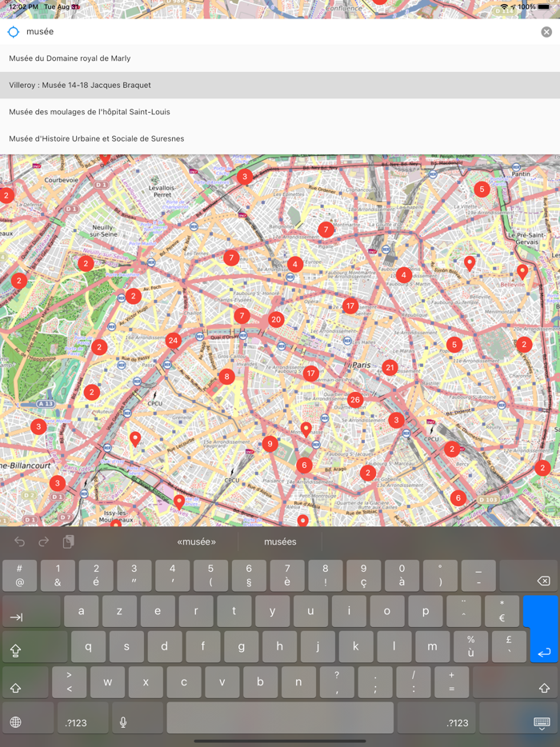Viewport: 560px width, 747px height.
Task: Tap the blue return key
Action: pyautogui.click(x=543, y=629)
